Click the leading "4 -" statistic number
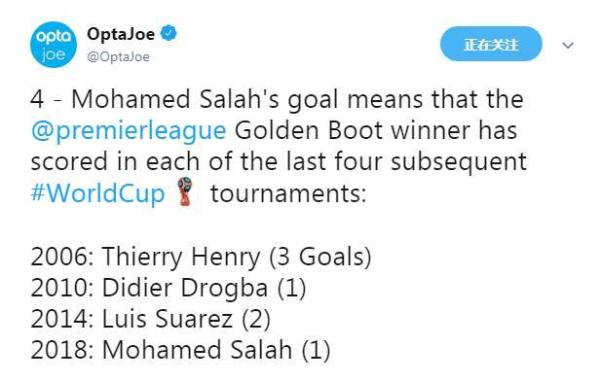This screenshot has height=381, width=600. pyautogui.click(x=46, y=99)
